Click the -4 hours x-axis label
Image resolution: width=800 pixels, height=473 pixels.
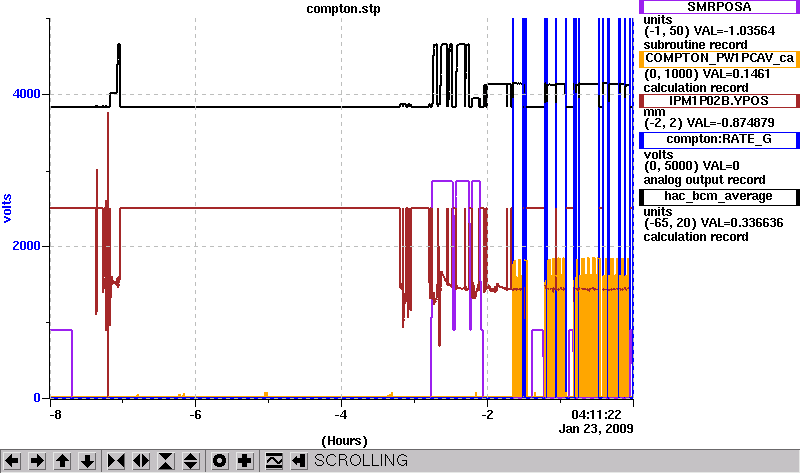tap(341, 414)
